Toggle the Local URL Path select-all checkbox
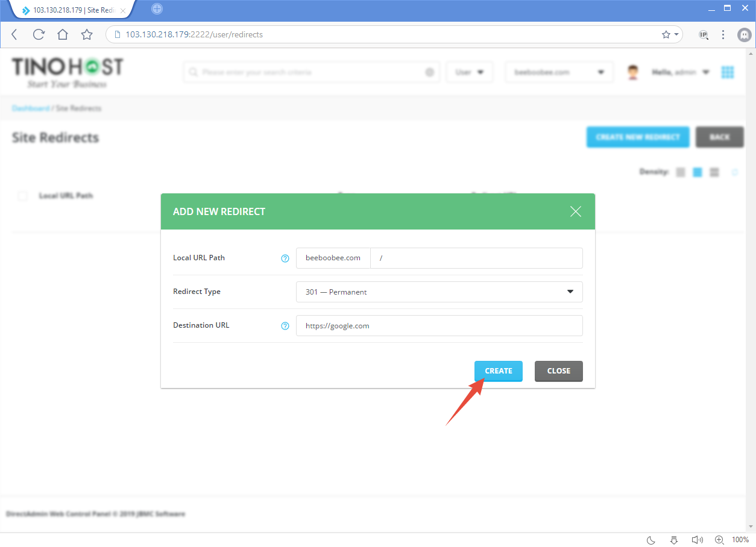756x547 pixels. click(22, 195)
